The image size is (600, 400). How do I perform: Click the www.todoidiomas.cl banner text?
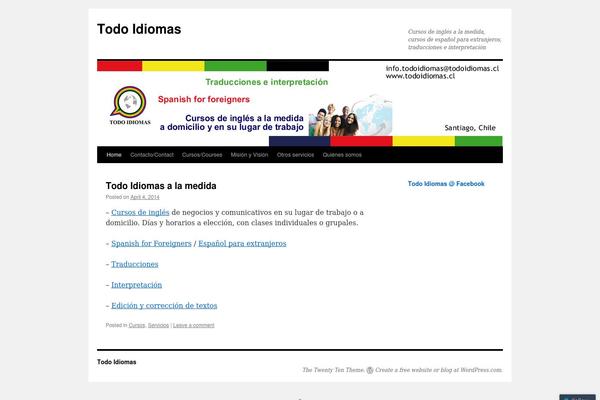[420, 76]
